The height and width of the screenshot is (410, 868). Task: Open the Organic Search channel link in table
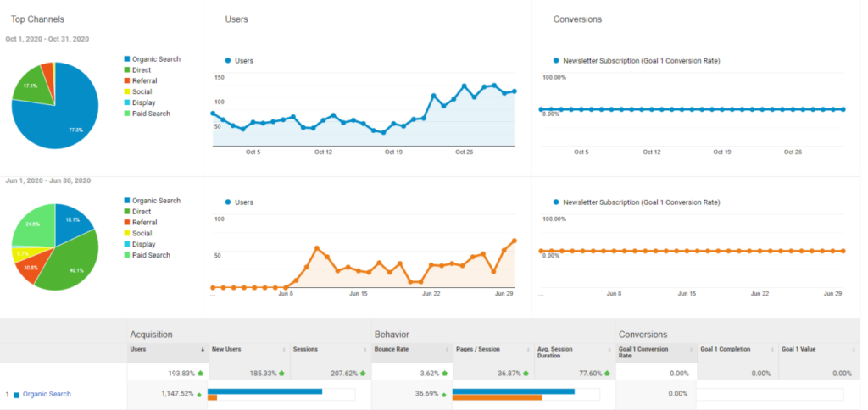click(47, 395)
